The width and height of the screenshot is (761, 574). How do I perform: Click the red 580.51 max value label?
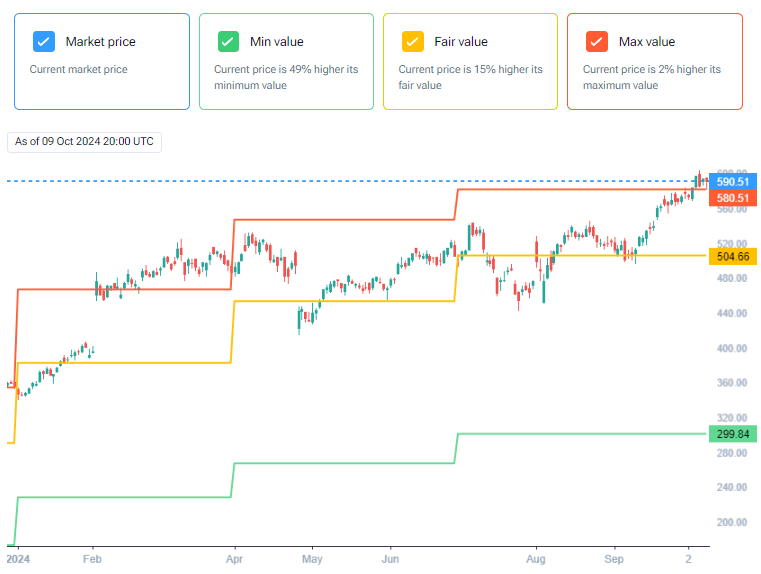pyautogui.click(x=733, y=198)
